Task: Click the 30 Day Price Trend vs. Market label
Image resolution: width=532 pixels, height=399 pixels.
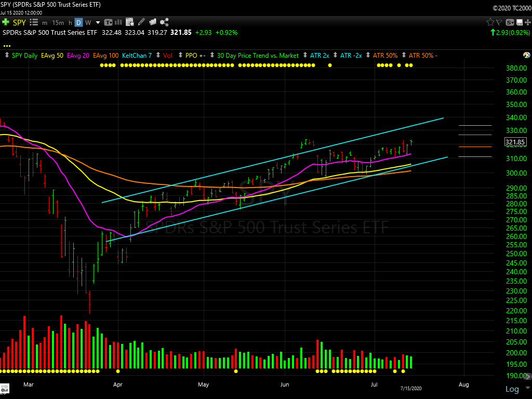Action: pos(258,55)
